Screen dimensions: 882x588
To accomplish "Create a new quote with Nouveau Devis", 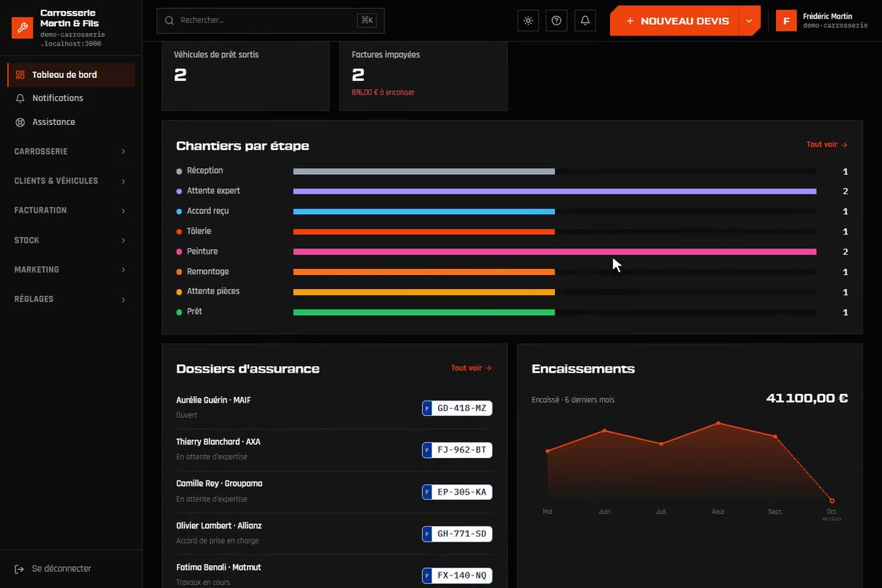I will [x=675, y=21].
